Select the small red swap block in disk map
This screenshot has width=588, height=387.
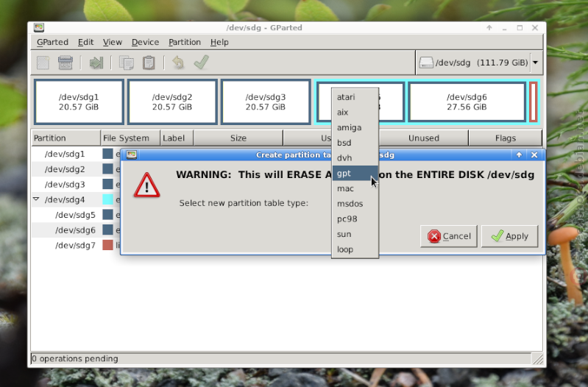(x=533, y=102)
